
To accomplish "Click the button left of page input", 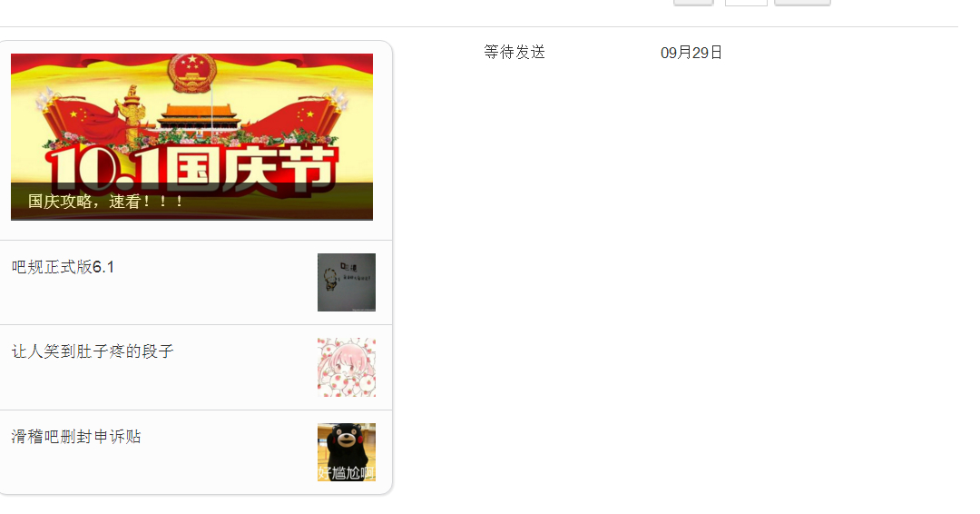I will [693, 3].
